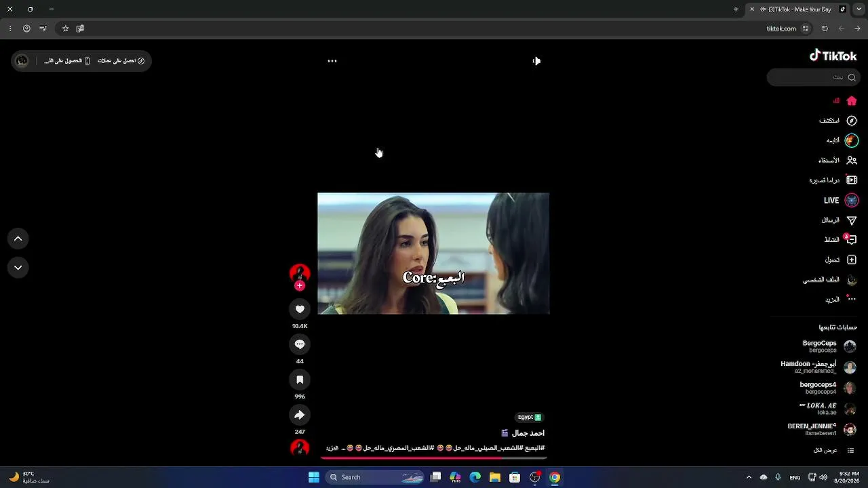Like the video with the heart icon
This screenshot has height=488, width=868.
tap(300, 309)
